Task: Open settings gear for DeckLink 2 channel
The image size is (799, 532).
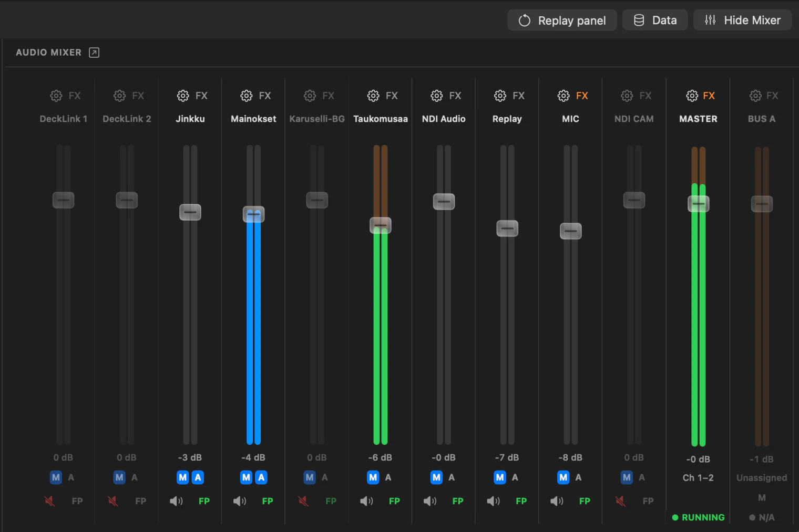Action: (x=119, y=96)
